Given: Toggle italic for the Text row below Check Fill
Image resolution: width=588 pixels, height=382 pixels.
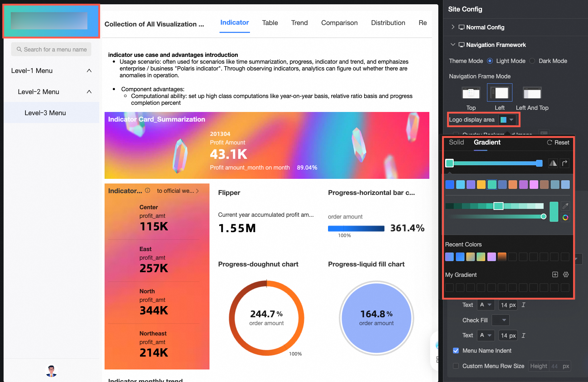Looking at the screenshot, I should [524, 336].
